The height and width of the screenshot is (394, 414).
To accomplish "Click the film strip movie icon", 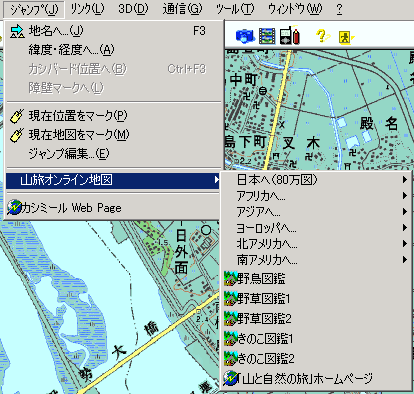I will (267, 36).
